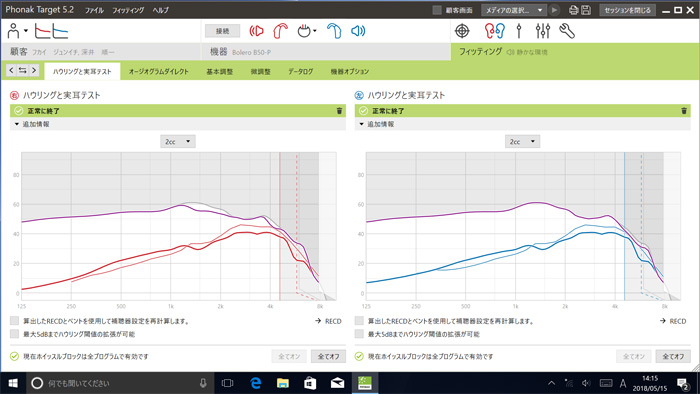Switch to 微調整 tab
Image resolution: width=700 pixels, height=394 pixels.
(x=261, y=71)
